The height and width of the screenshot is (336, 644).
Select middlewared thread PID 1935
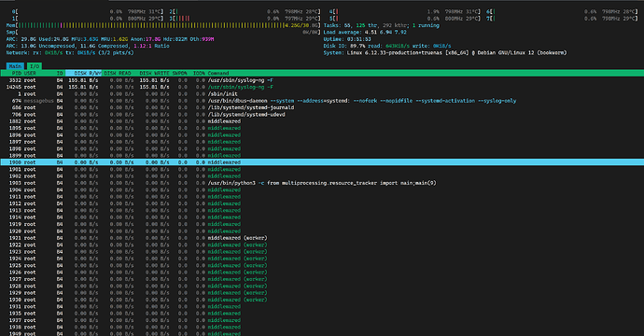(x=322, y=314)
